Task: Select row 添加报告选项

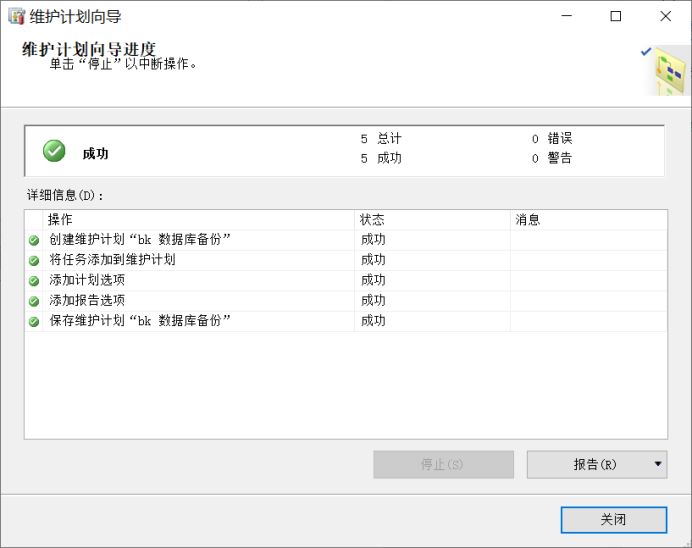Action: [346, 301]
